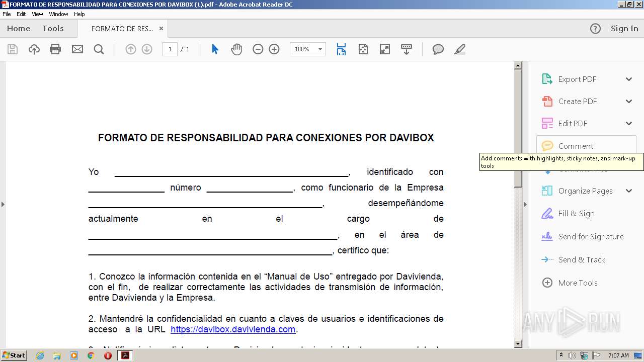Zoom in with plus icon
Screen dimensions: 644x362
pyautogui.click(x=274, y=49)
